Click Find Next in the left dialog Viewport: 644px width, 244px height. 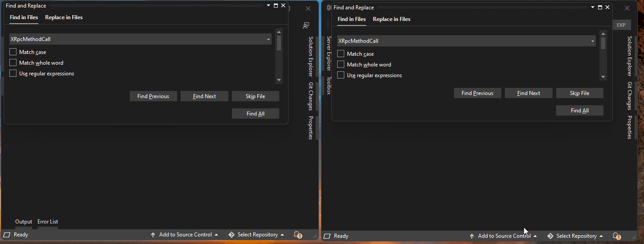204,96
